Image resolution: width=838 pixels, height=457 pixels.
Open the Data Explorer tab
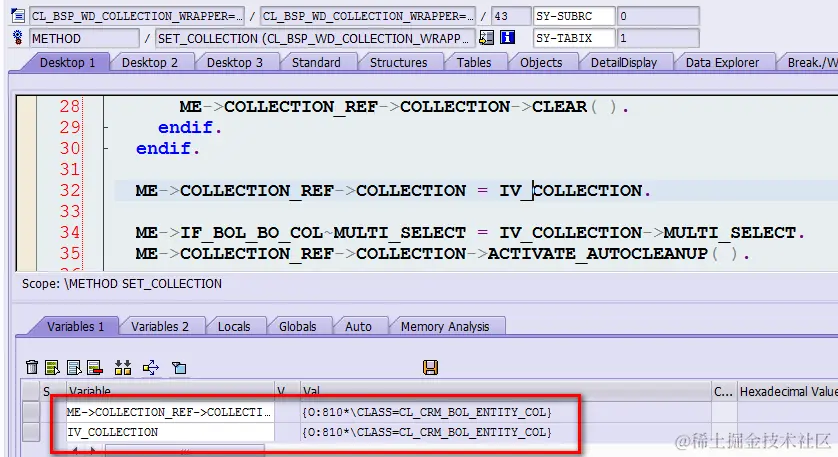[722, 63]
